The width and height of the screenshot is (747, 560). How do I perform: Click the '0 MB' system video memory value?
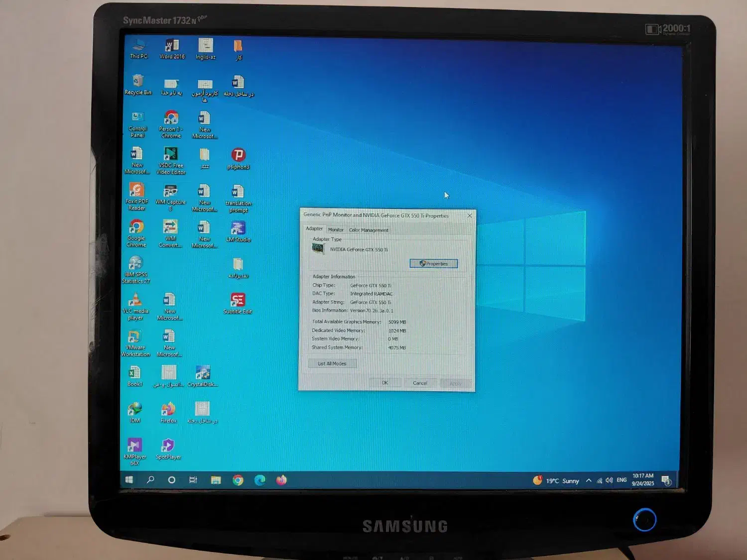coord(393,339)
